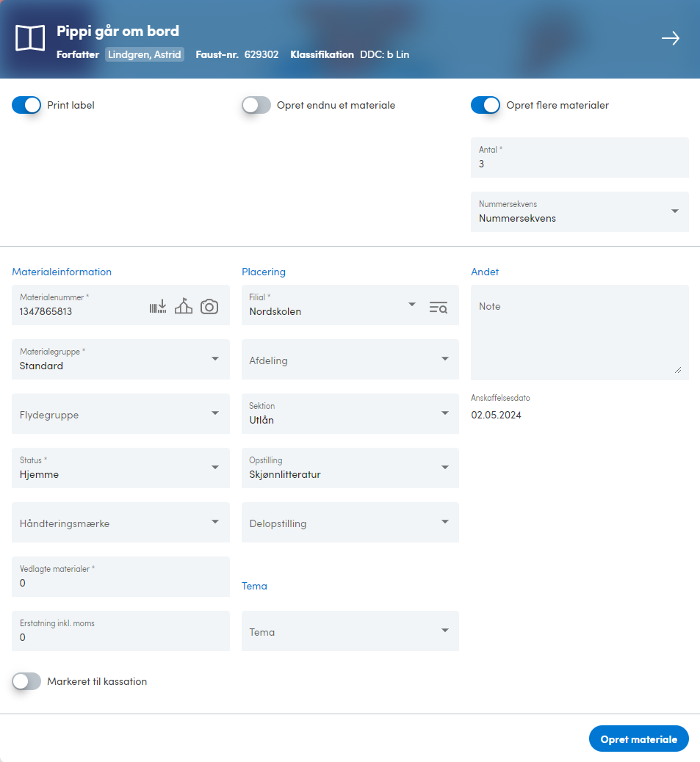
Task: Click the camera icon in Materialenummer field
Action: (209, 307)
